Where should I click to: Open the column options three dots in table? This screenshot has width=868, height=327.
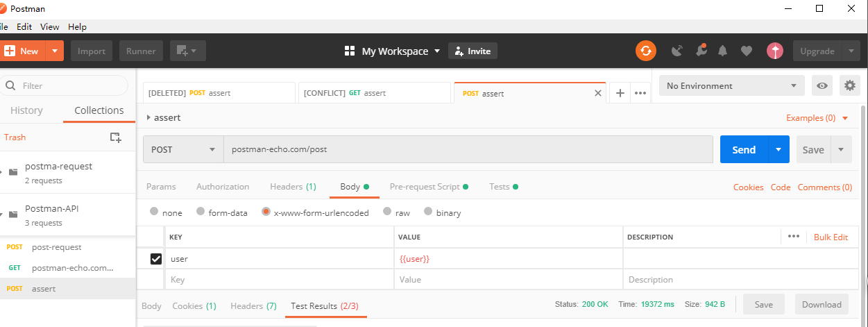point(794,237)
